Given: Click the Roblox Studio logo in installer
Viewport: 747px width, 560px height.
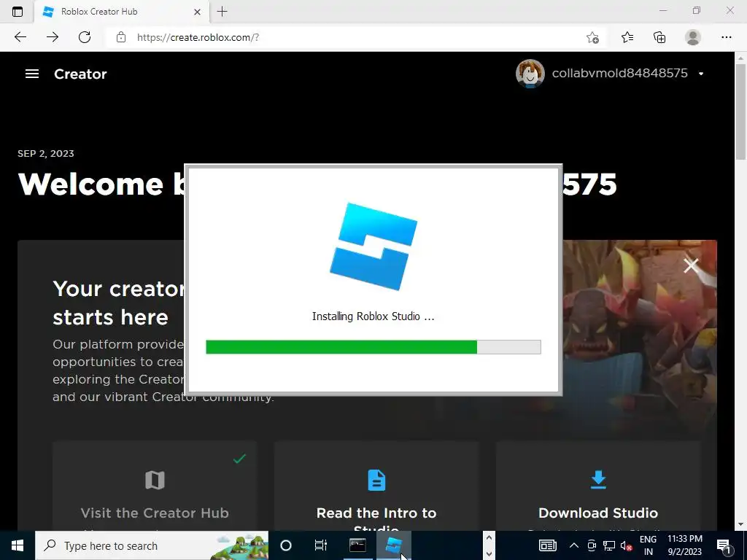Looking at the screenshot, I should tap(373, 246).
